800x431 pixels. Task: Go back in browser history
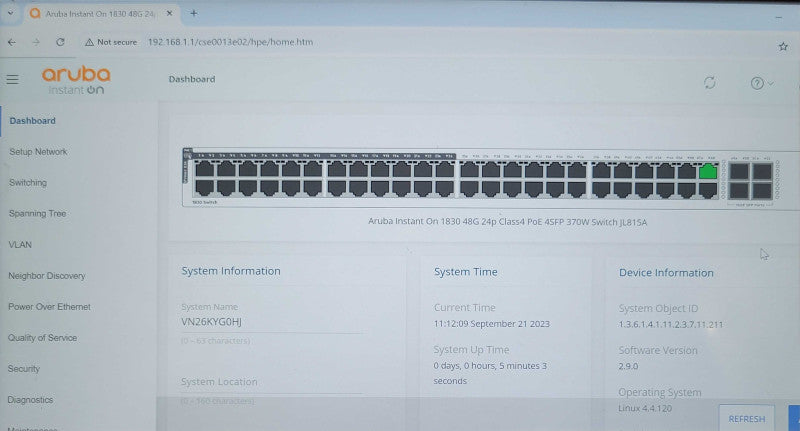[12, 42]
